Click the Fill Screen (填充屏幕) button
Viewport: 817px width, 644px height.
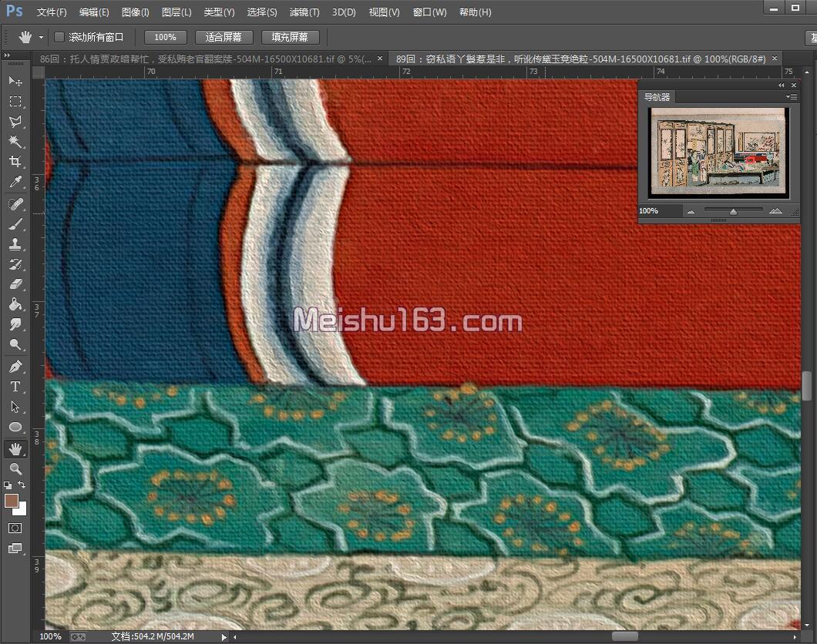pyautogui.click(x=290, y=37)
